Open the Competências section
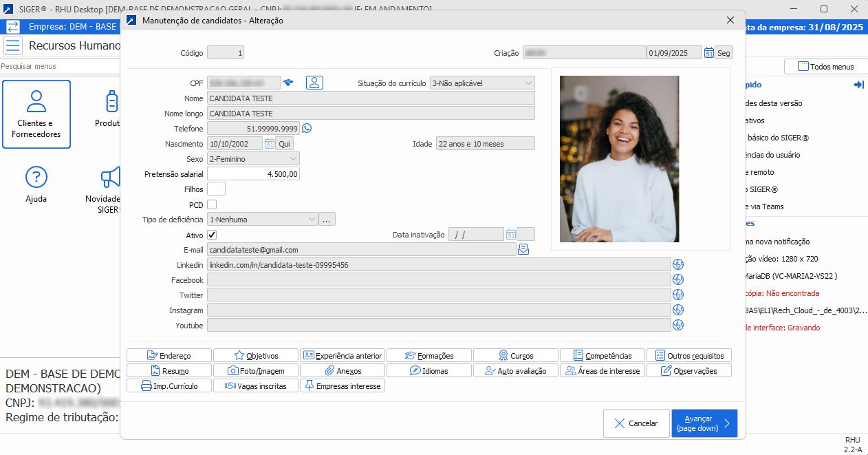The width and height of the screenshot is (868, 455). pyautogui.click(x=602, y=356)
